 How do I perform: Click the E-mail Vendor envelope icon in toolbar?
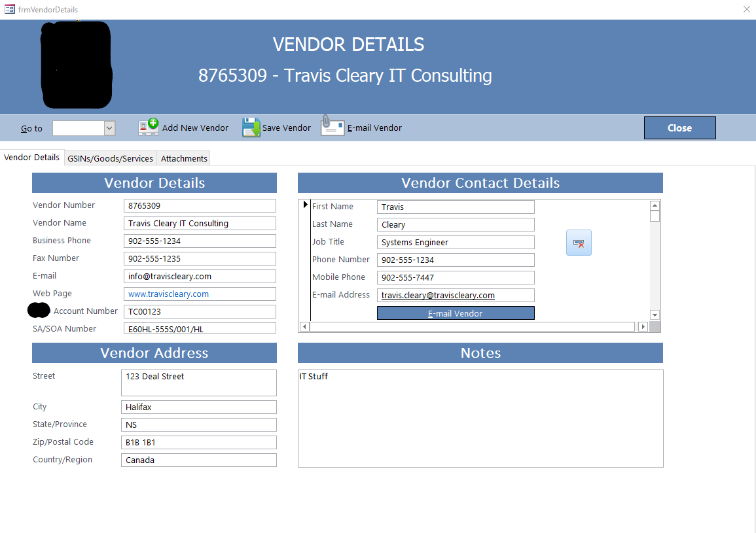(333, 126)
